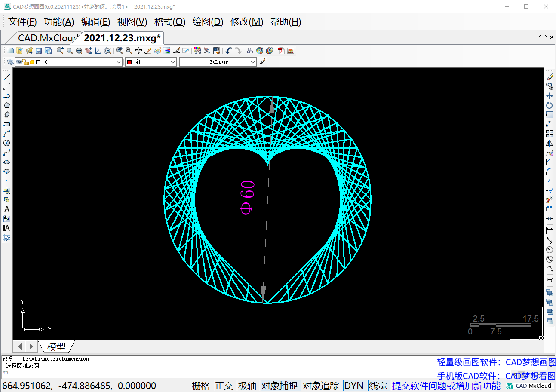Screen dimensions: 556x392
Task: Disable 对象捕捉 object snap
Action: tap(280, 386)
